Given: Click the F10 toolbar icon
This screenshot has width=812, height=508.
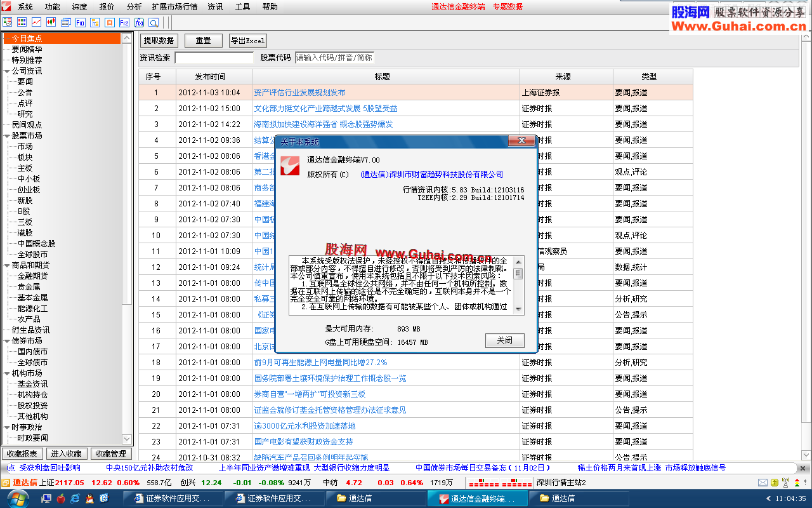Looking at the screenshot, I should click(x=81, y=22).
